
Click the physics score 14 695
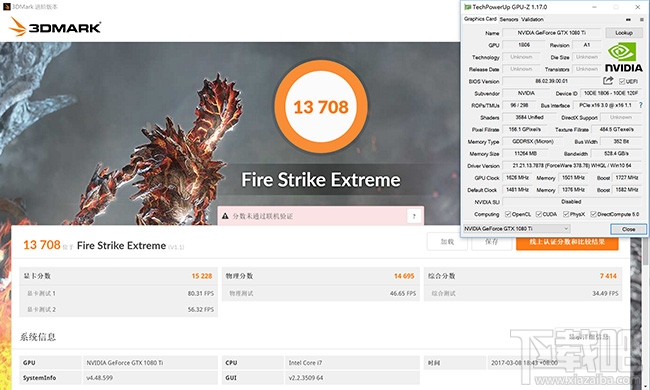coord(404,276)
